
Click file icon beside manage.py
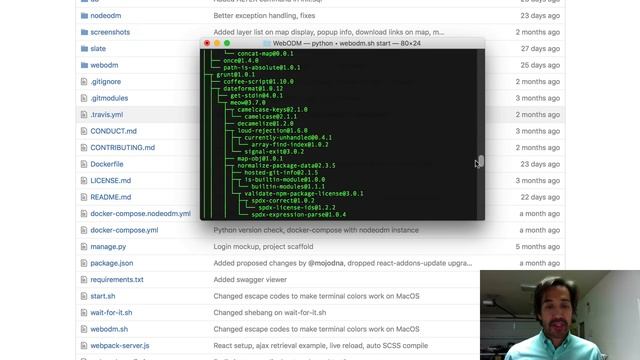coord(84,247)
